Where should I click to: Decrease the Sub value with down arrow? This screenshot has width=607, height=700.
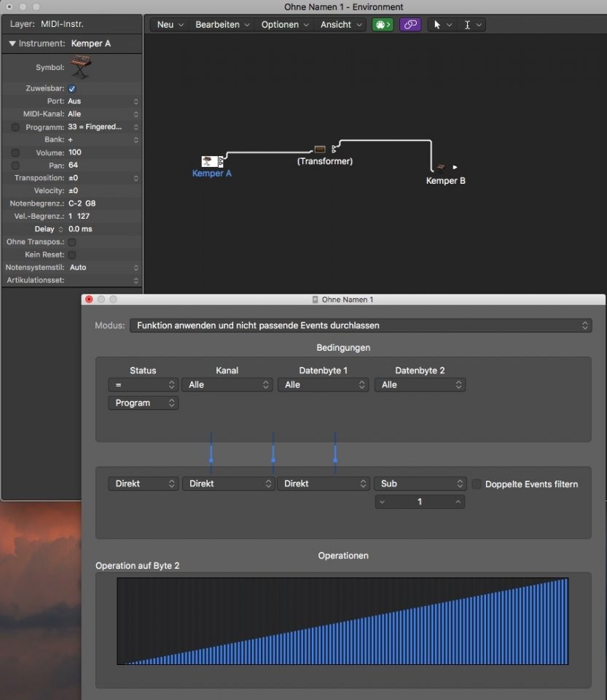pyautogui.click(x=383, y=502)
